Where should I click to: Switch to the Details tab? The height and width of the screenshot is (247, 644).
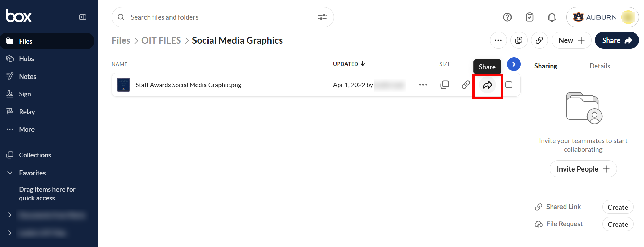point(600,66)
